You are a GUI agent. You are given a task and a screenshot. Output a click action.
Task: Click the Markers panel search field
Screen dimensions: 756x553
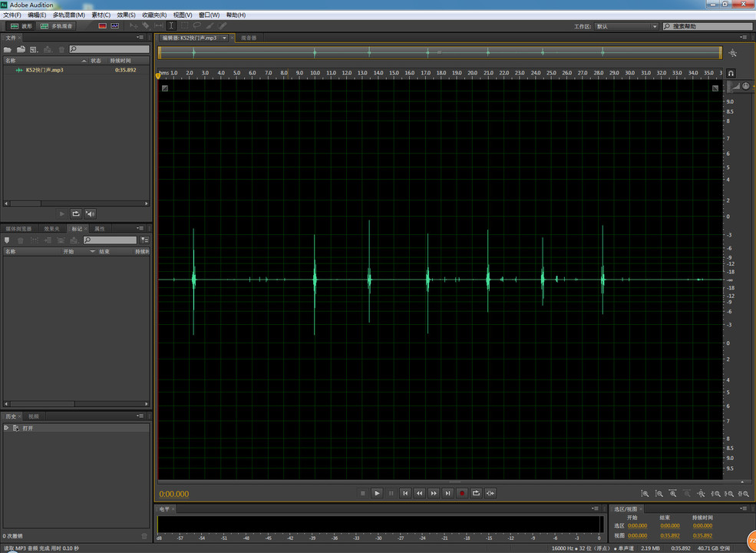[111, 240]
